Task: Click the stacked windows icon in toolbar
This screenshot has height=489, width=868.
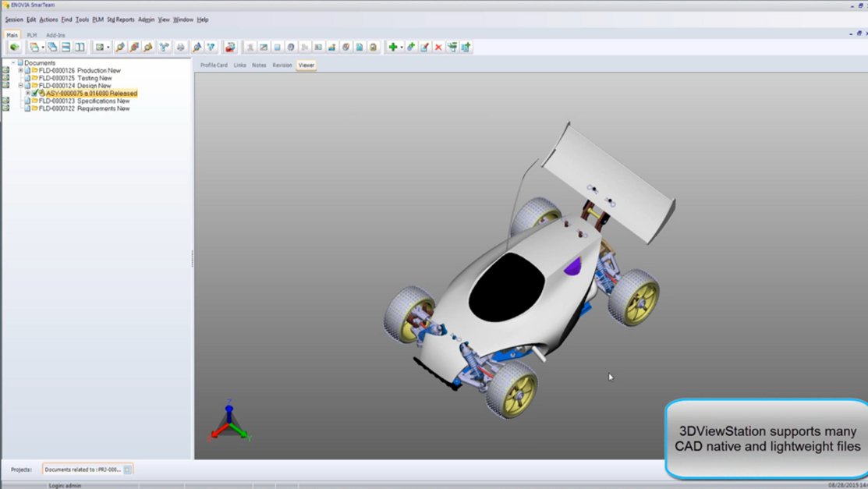Action: click(x=52, y=47)
